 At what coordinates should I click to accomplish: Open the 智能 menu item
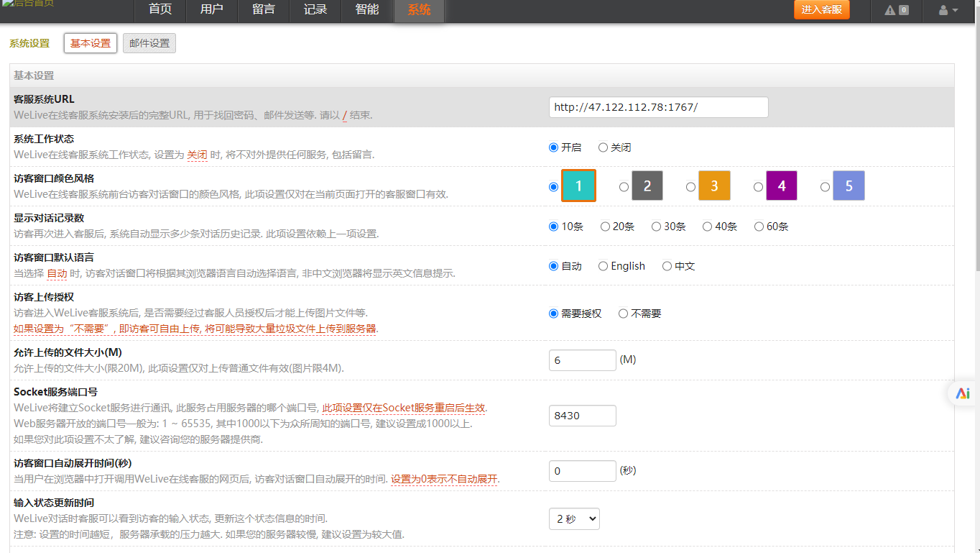click(x=366, y=10)
